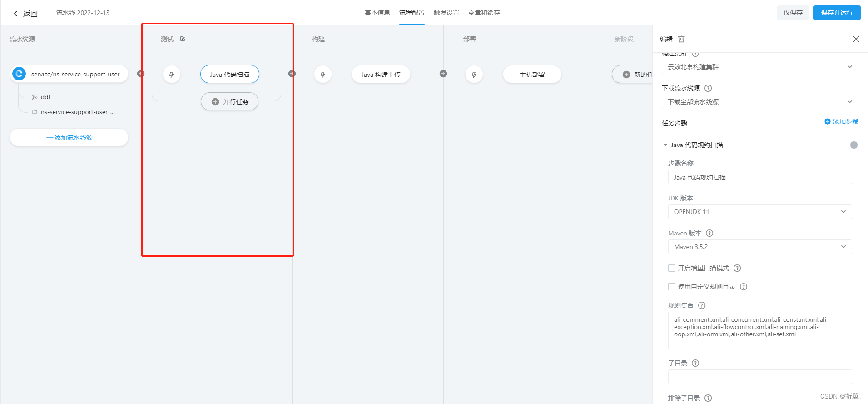Image resolution: width=868 pixels, height=404 pixels.
Task: Click the 步骤名称 input field
Action: pos(760,177)
